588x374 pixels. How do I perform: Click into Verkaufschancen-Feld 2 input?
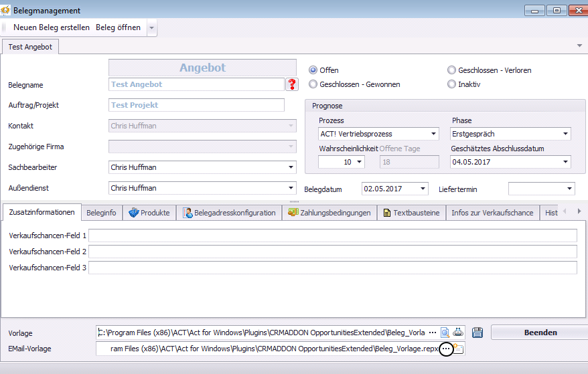(x=333, y=252)
